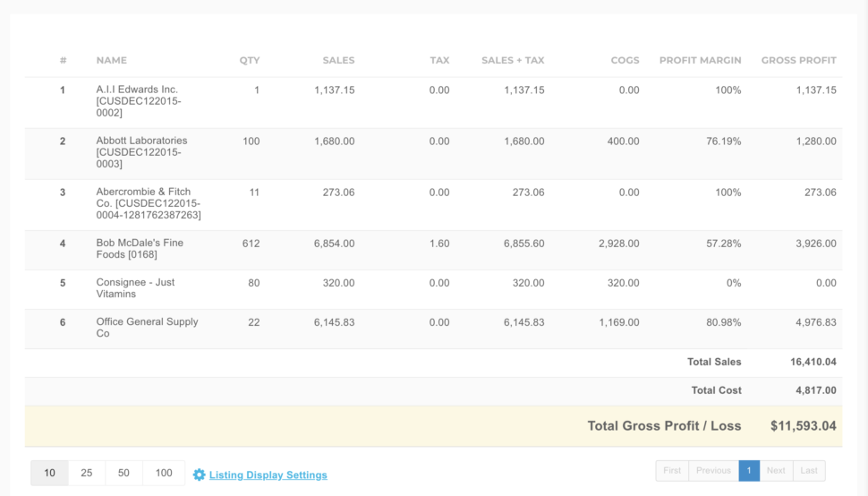Sort by the TAX column header

click(439, 60)
